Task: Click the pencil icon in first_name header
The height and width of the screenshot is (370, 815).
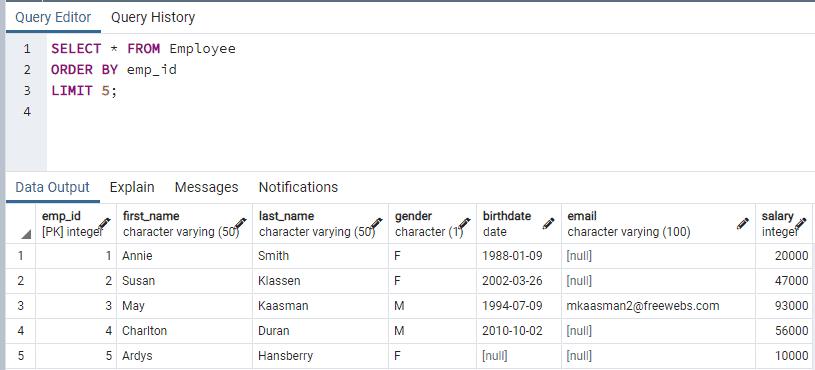Action: point(241,223)
